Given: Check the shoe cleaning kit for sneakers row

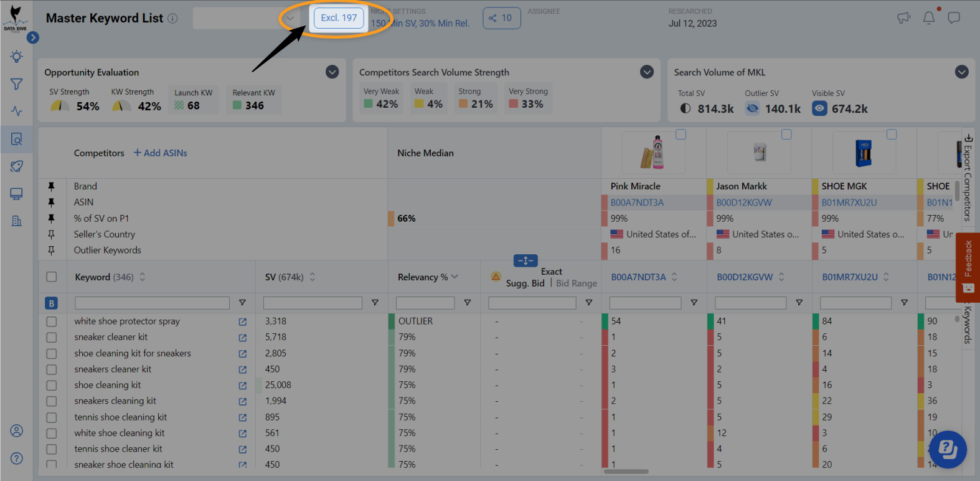Looking at the screenshot, I should (x=52, y=353).
